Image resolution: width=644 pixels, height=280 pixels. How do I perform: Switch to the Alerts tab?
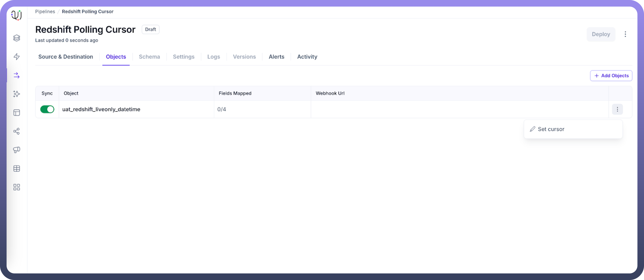276,57
